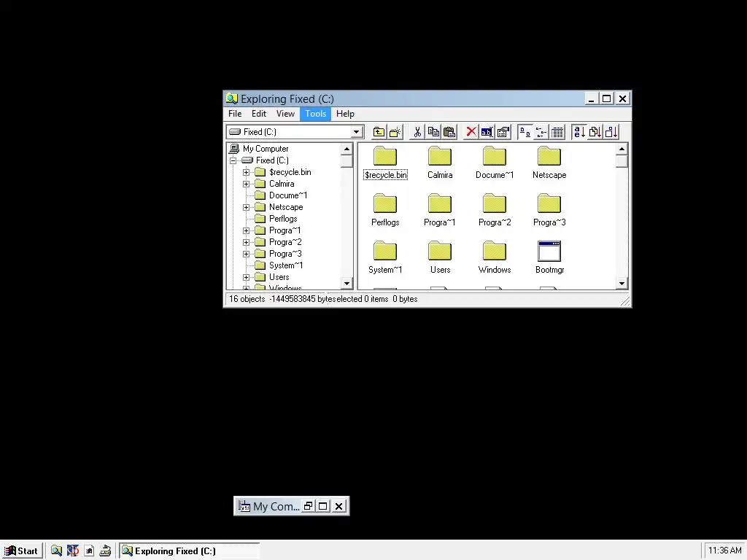Select Progra~2 folder in file pane
Image resolution: width=747 pixels, height=560 pixels.
tap(495, 210)
